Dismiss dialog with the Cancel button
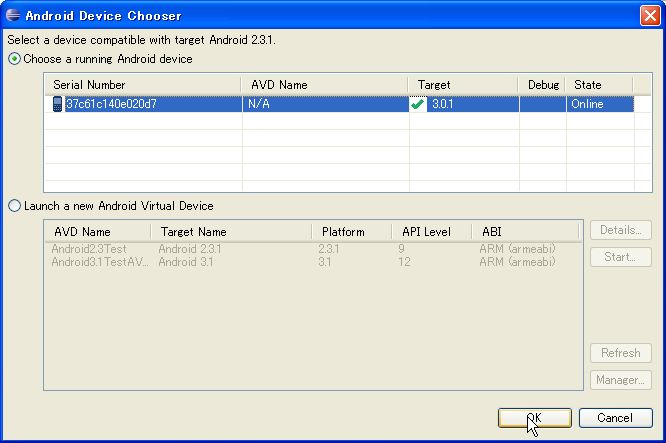The image size is (666, 443). pos(615,418)
